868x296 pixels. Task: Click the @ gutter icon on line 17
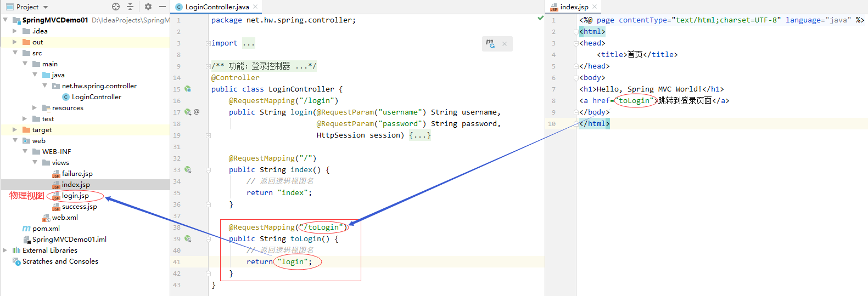197,112
